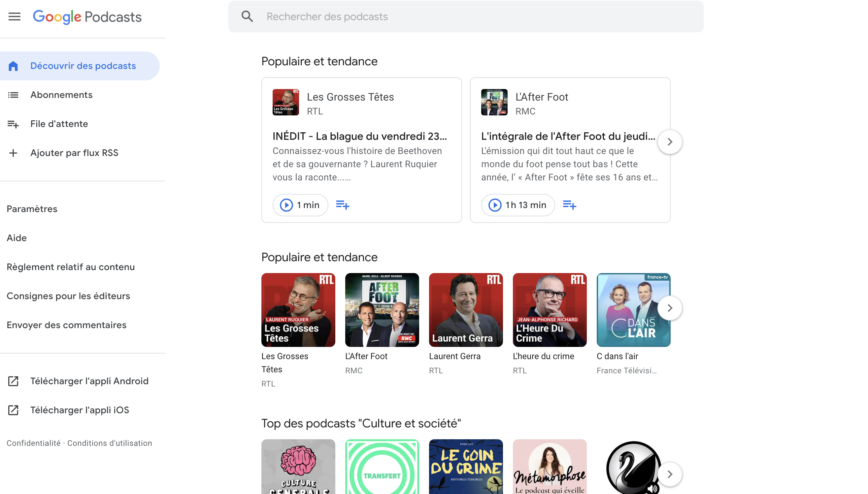
Task: Open L'After Foot podcast cover
Action: 382,310
